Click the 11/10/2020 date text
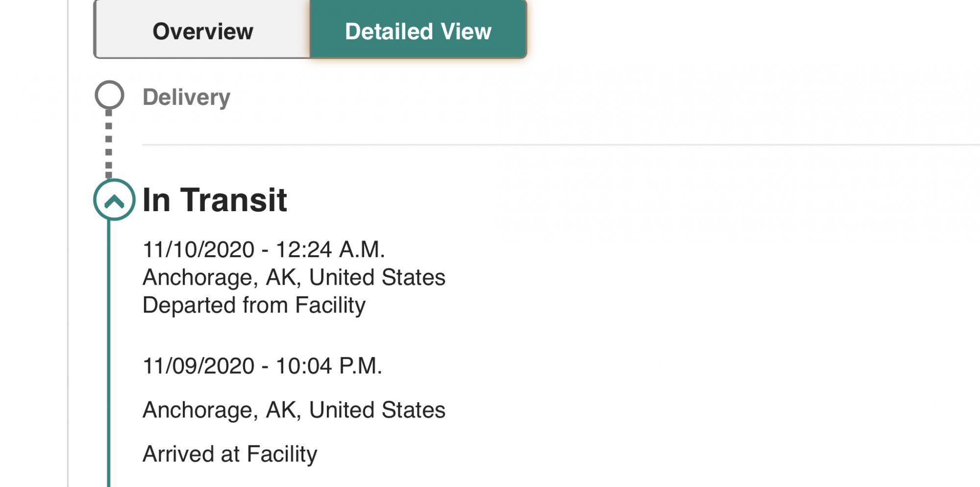This screenshot has width=980, height=487. click(x=198, y=249)
